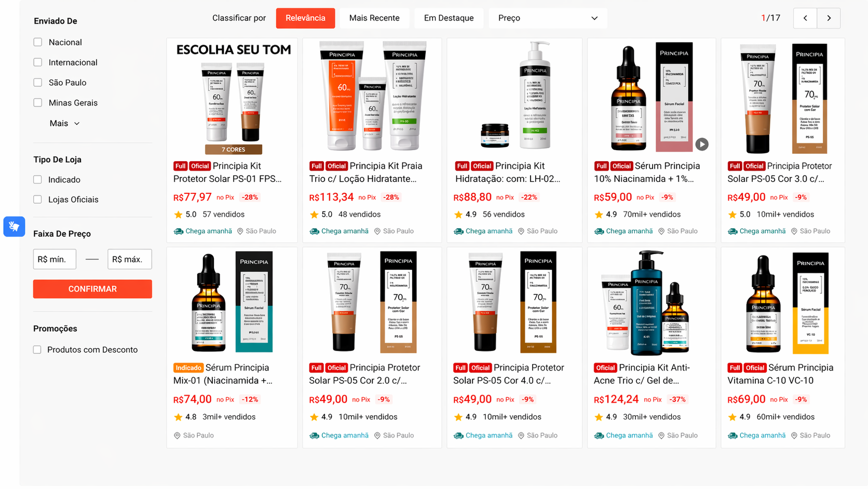Sort by Mais Recente
The height and width of the screenshot is (489, 868).
coord(374,18)
